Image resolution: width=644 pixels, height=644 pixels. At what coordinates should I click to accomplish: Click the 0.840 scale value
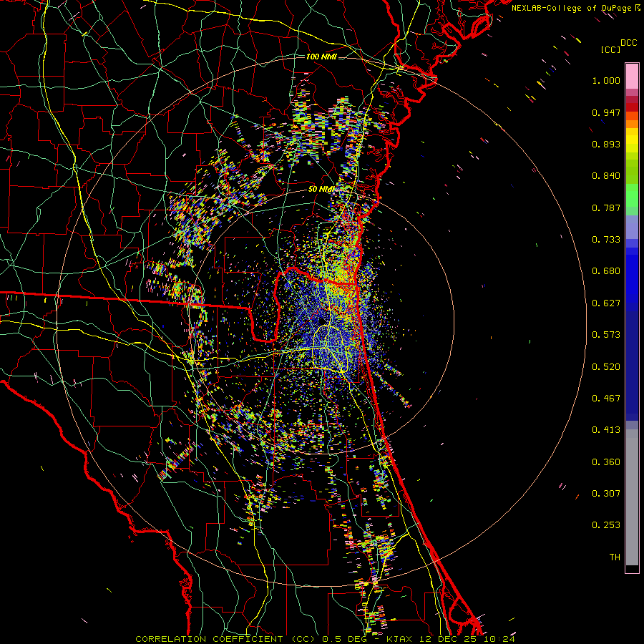coord(606,176)
